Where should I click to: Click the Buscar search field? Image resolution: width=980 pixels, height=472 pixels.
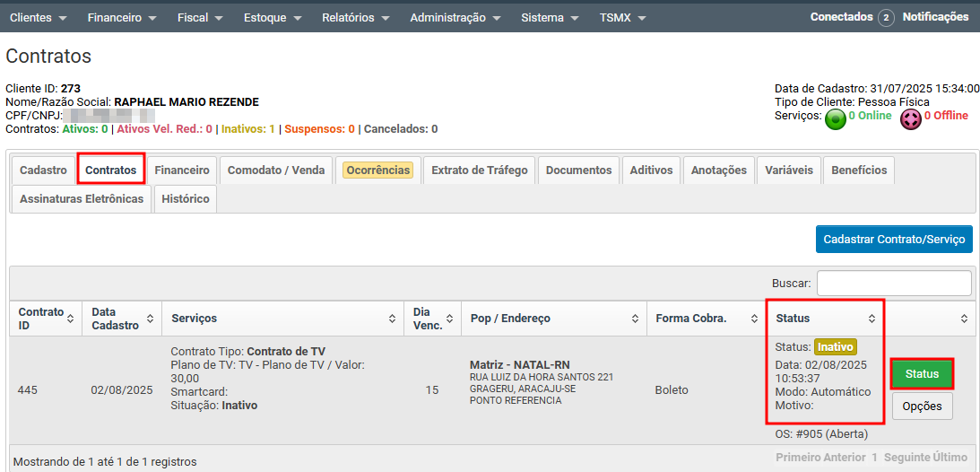[x=893, y=283]
